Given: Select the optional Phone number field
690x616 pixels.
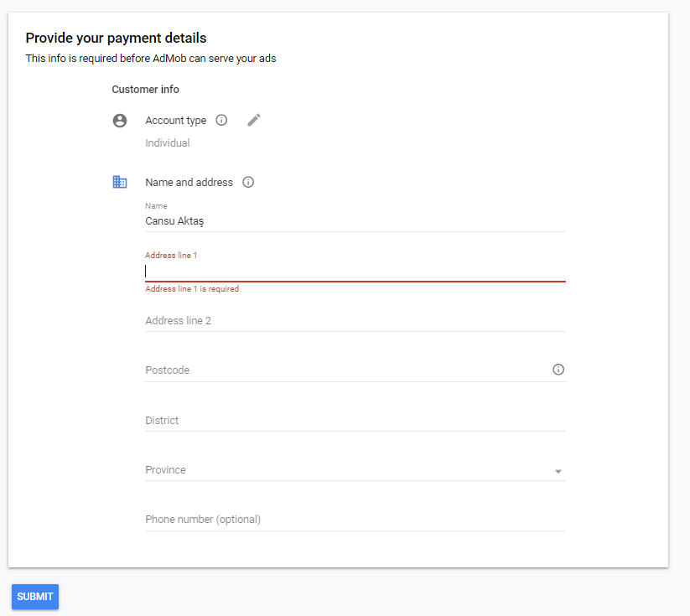Looking at the screenshot, I should pos(355,520).
